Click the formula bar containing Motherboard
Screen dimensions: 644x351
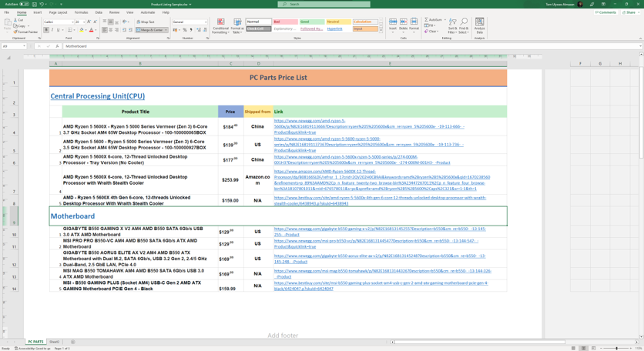(351, 46)
